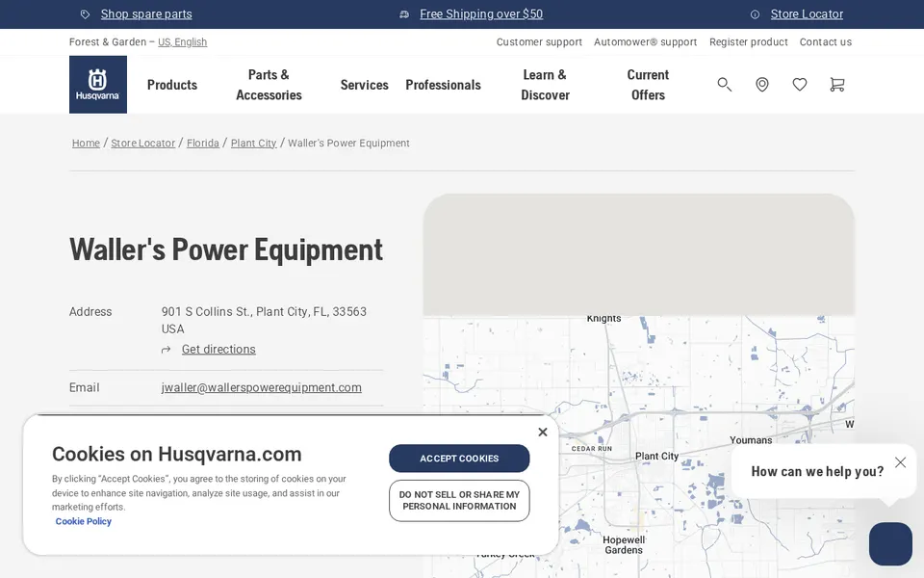The width and height of the screenshot is (924, 578).
Task: Close the cookie banner with X
Action: [543, 432]
